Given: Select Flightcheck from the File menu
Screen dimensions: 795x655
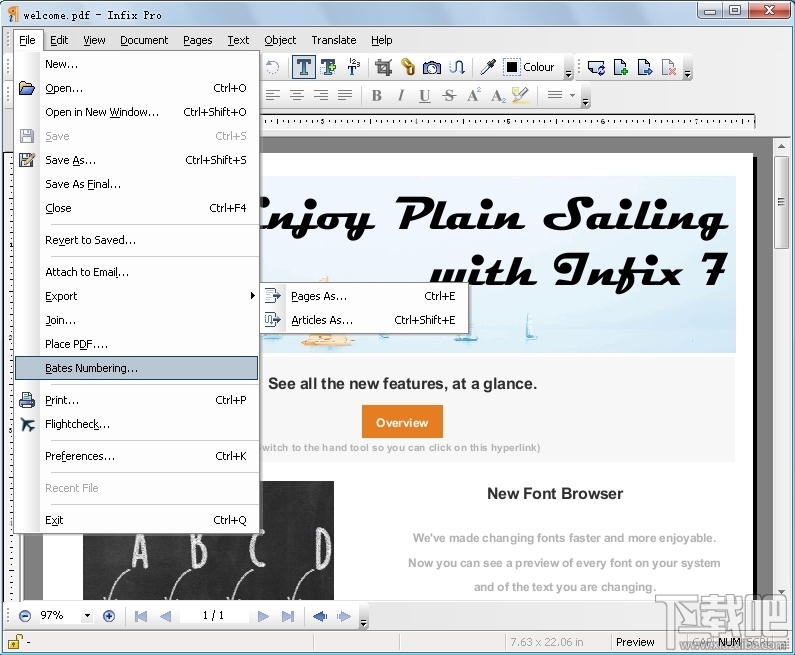Looking at the screenshot, I should tap(136, 424).
